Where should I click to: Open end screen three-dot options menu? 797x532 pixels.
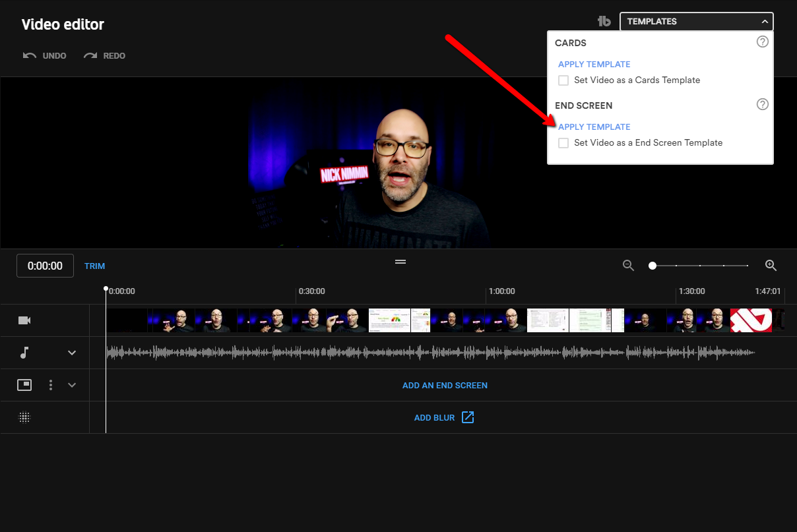[51, 385]
